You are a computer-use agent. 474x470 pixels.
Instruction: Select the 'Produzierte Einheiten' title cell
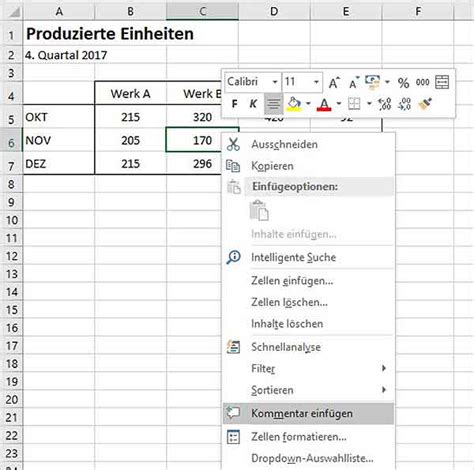coord(110,34)
